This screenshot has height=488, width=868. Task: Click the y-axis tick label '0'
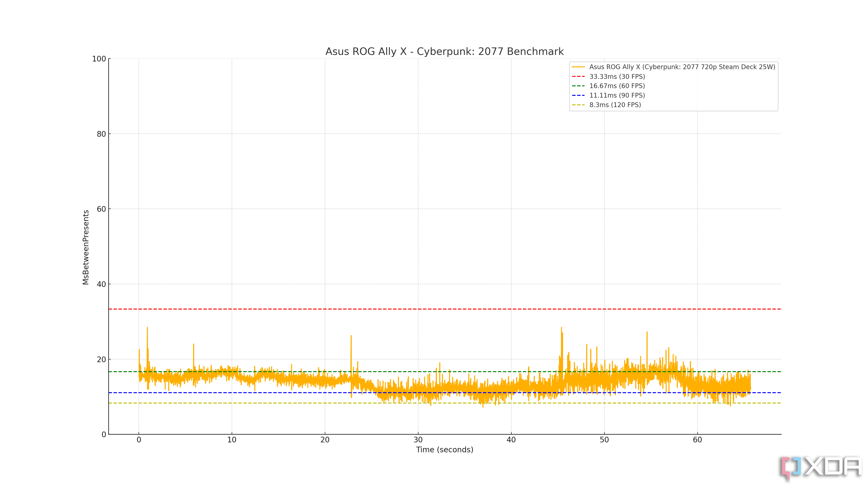pyautogui.click(x=104, y=434)
